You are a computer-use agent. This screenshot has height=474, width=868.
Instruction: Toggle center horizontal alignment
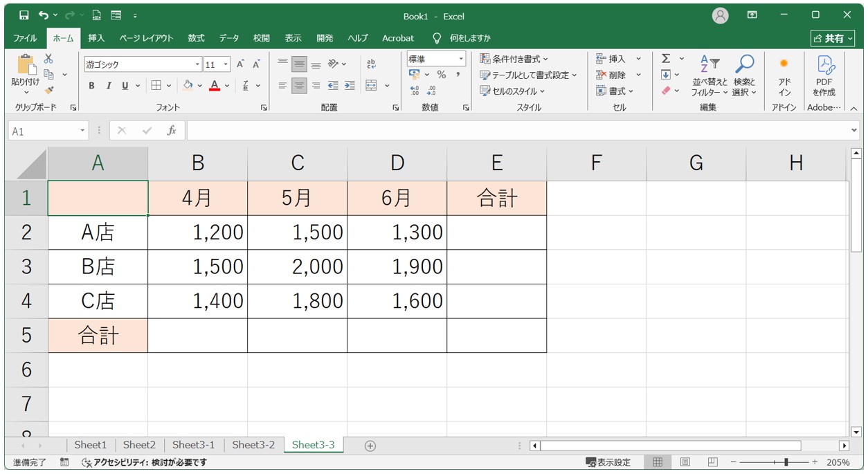299,86
